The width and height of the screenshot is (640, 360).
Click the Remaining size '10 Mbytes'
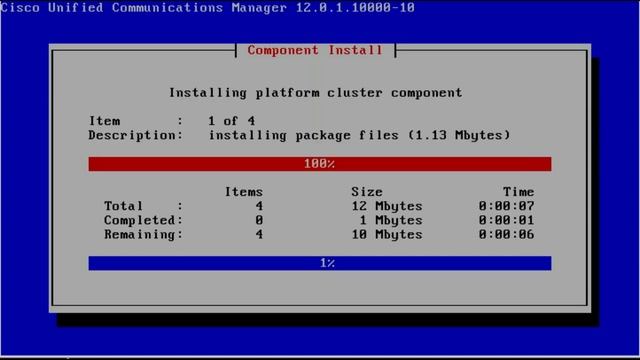tap(387, 235)
